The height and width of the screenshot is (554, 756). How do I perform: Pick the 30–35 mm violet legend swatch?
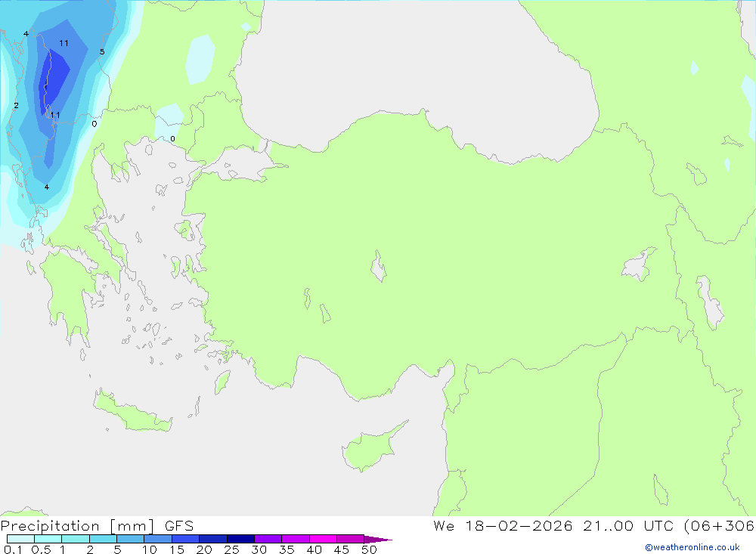point(268,539)
